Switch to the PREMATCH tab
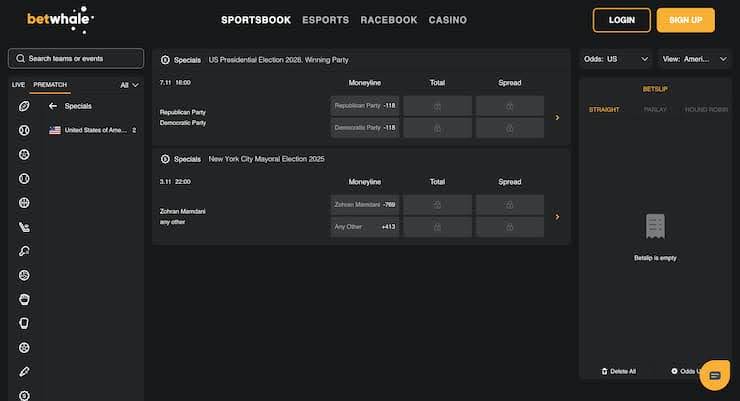Viewport: 740px width, 401px height. (50, 84)
